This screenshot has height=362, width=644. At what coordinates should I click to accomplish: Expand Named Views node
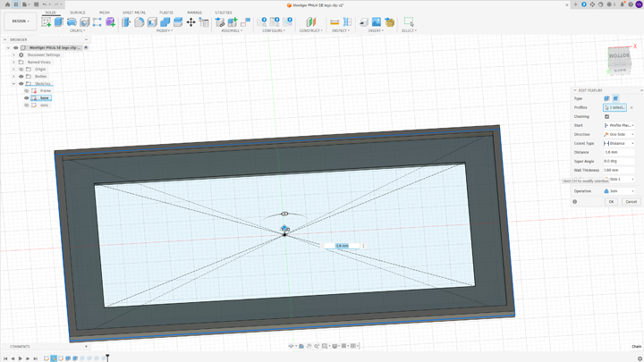point(13,62)
